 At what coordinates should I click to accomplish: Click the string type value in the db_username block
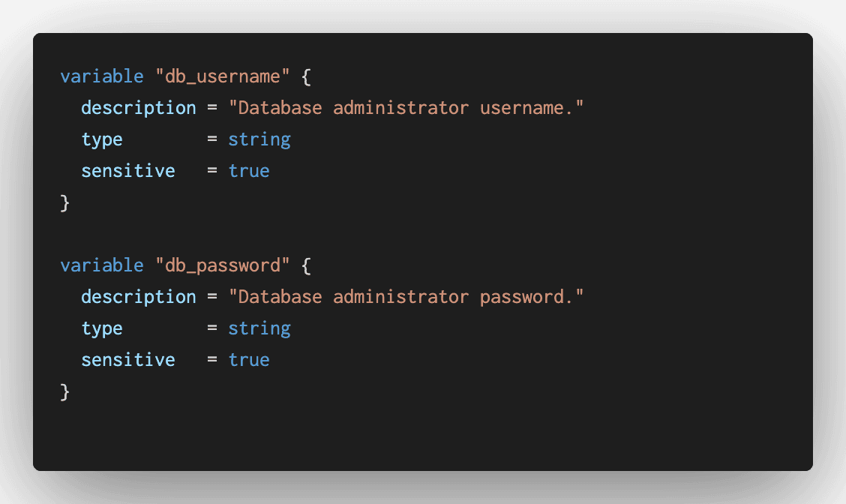coord(259,139)
